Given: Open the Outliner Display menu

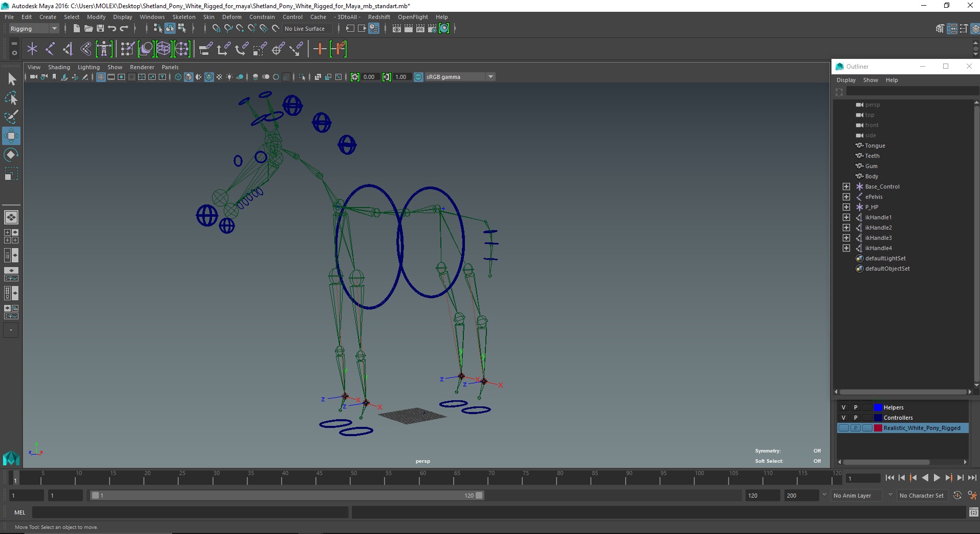Looking at the screenshot, I should pos(846,80).
